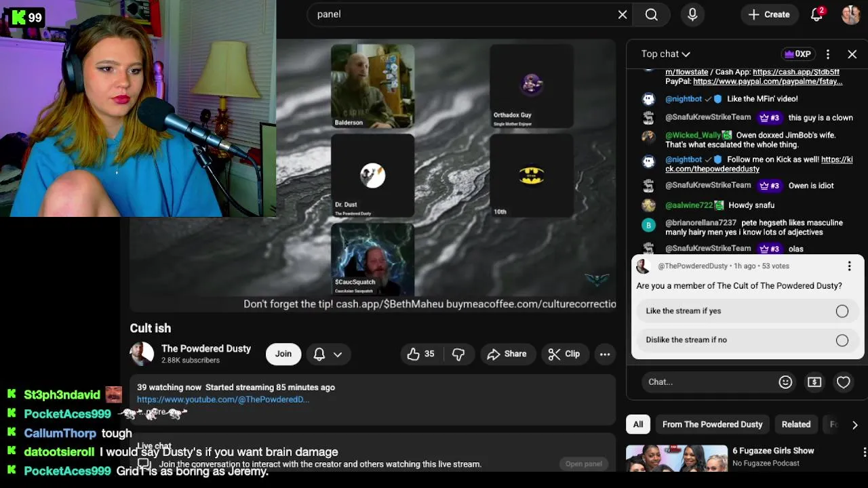Clip the stream
Screen dimensions: 868x488
click(564, 354)
